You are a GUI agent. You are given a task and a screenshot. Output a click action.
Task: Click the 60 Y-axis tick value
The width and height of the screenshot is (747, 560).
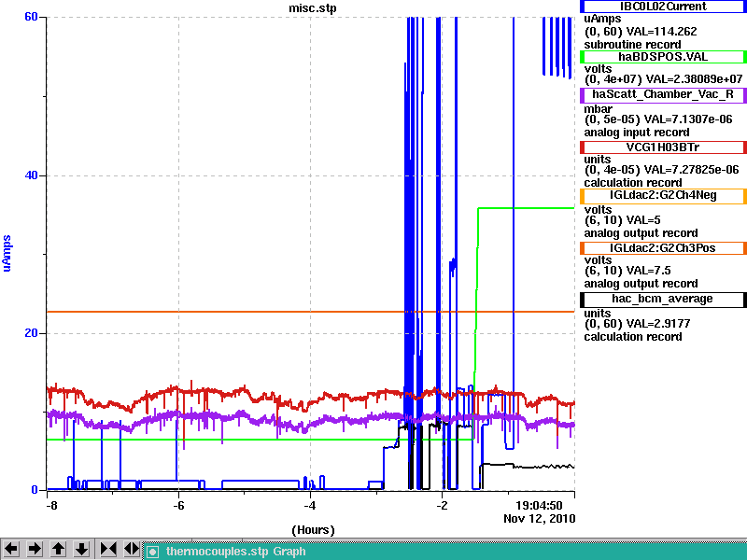point(31,17)
